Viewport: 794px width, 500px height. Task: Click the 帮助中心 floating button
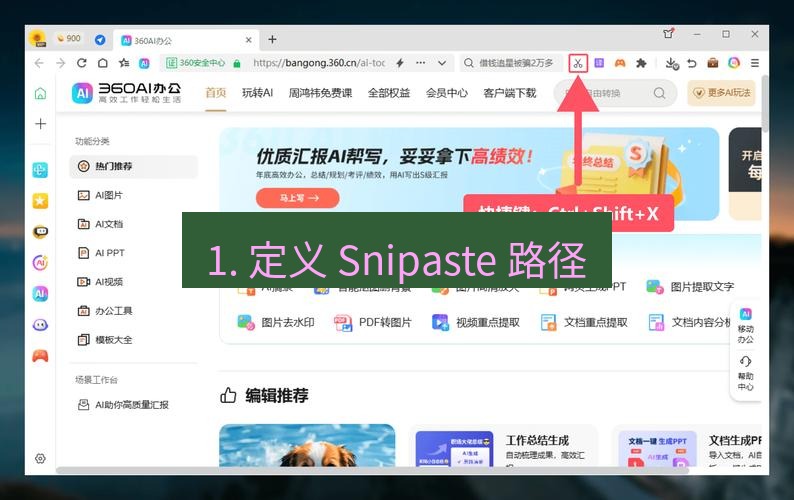point(745,373)
